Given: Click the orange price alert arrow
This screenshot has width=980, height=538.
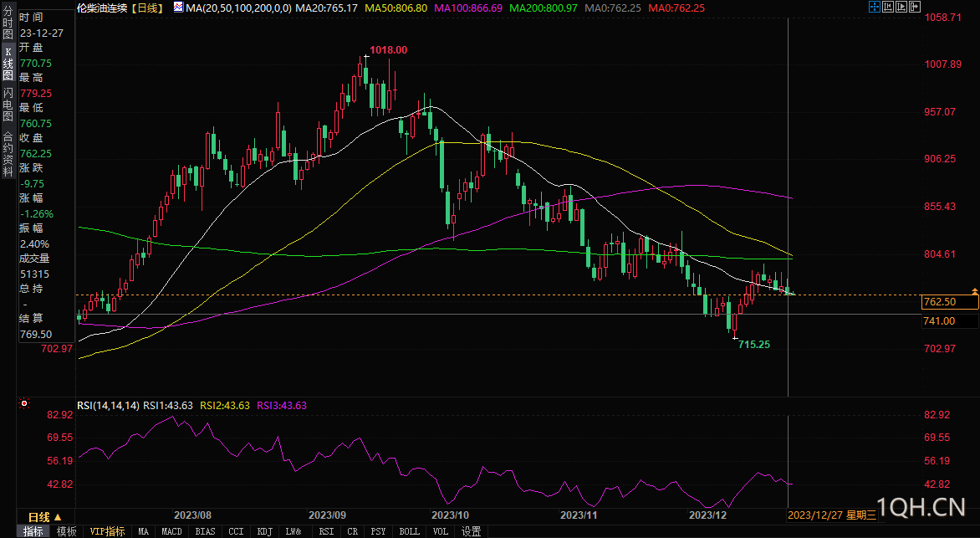Looking at the screenshot, I should click(974, 289).
